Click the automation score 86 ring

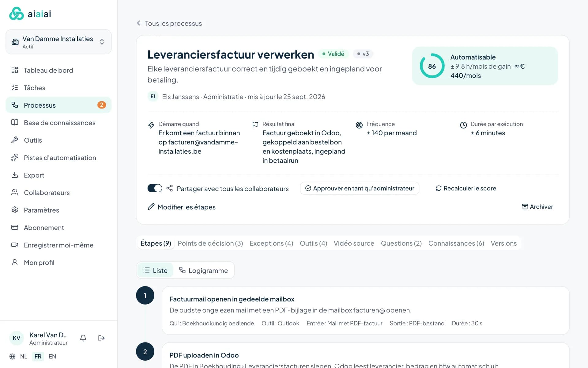coord(432,66)
